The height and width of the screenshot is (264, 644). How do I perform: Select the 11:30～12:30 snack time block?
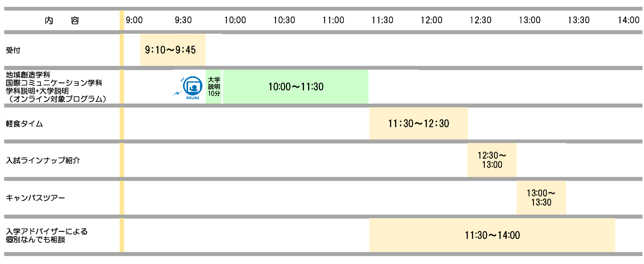[x=418, y=123]
